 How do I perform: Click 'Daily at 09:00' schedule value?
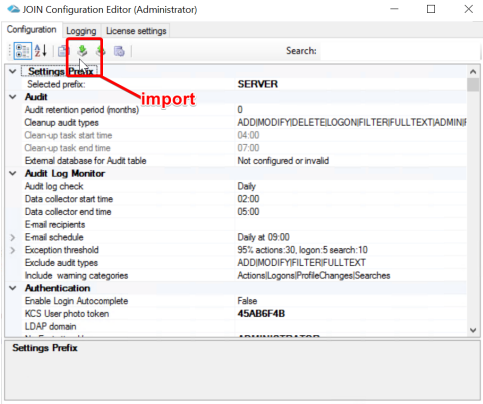coord(263,237)
